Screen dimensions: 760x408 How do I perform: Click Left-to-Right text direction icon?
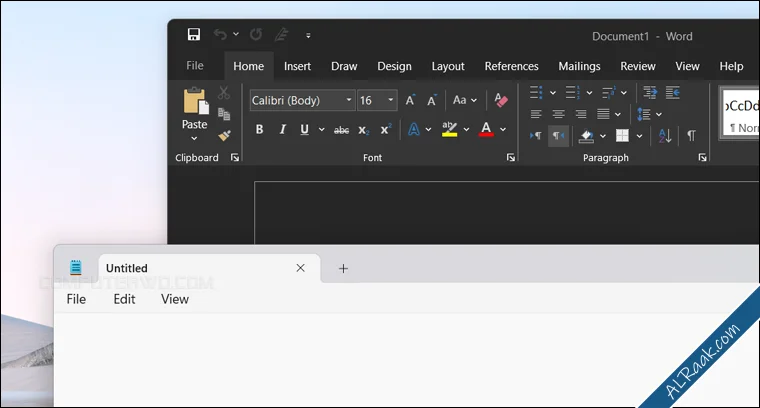coord(536,136)
